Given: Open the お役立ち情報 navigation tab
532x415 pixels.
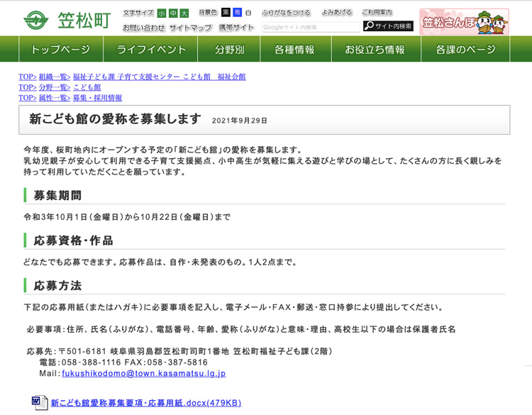Looking at the screenshot, I should pos(376,49).
